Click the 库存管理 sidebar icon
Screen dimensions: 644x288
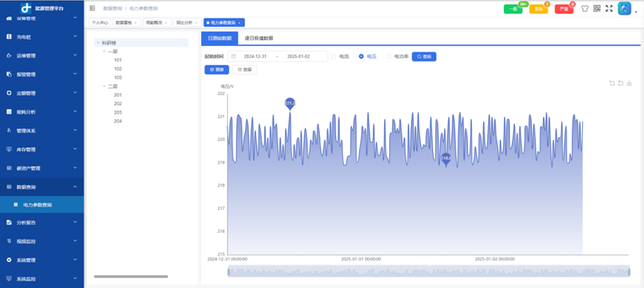9,150
